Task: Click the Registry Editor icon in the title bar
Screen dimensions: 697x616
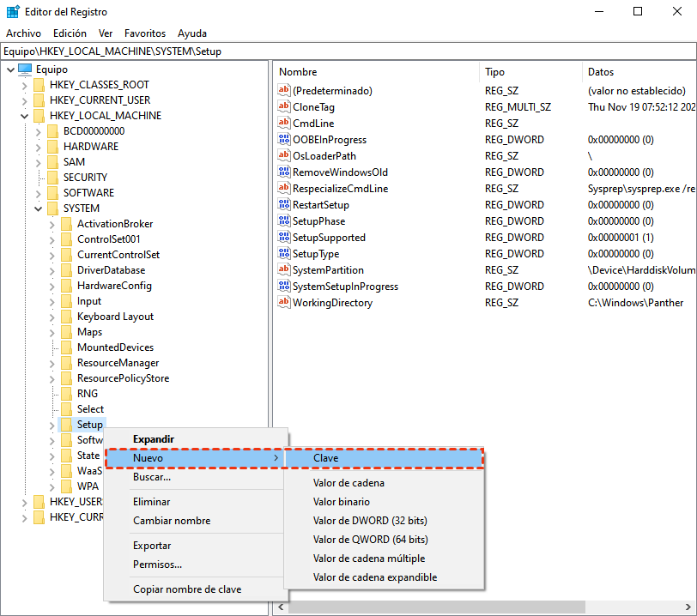Action: click(11, 11)
